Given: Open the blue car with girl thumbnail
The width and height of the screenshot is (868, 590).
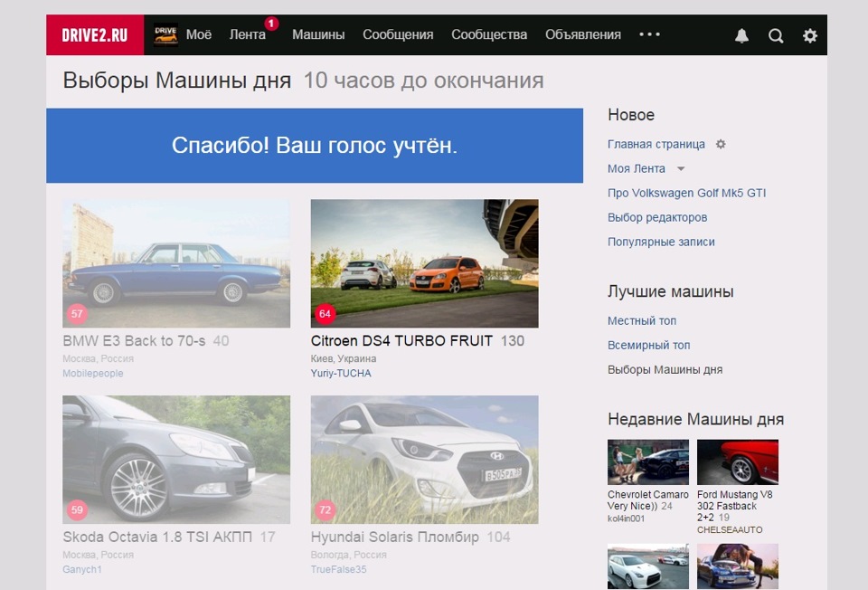Looking at the screenshot, I should coord(738,566).
